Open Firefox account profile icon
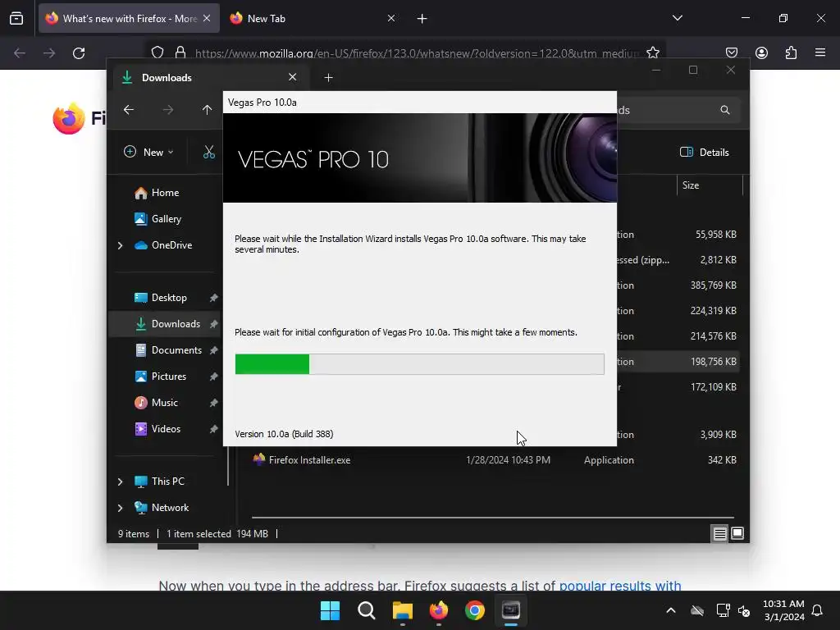Image resolution: width=840 pixels, height=630 pixels. [x=761, y=52]
